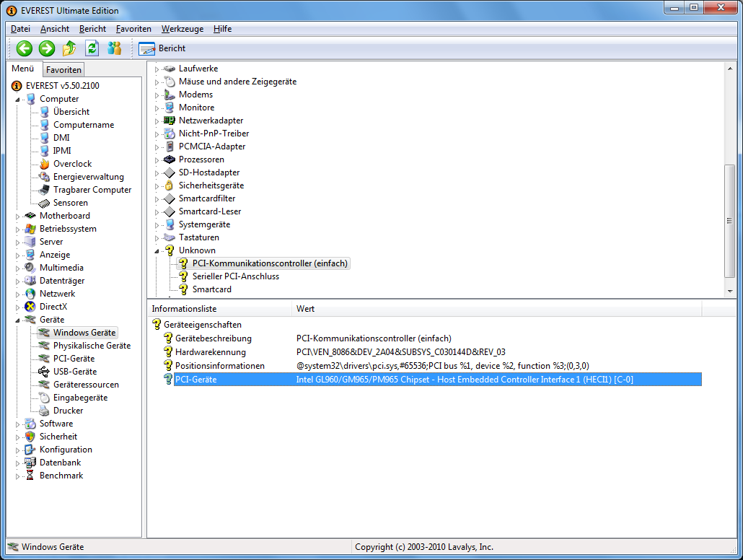Viewport: 743px width, 560px height.
Task: Expand the Monitore device category
Action: 157,108
